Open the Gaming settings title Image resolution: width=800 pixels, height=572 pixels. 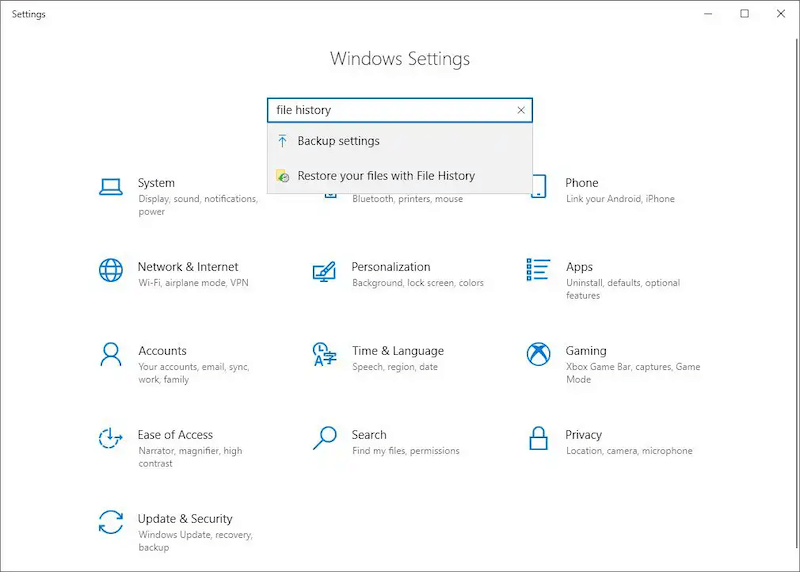coord(586,351)
